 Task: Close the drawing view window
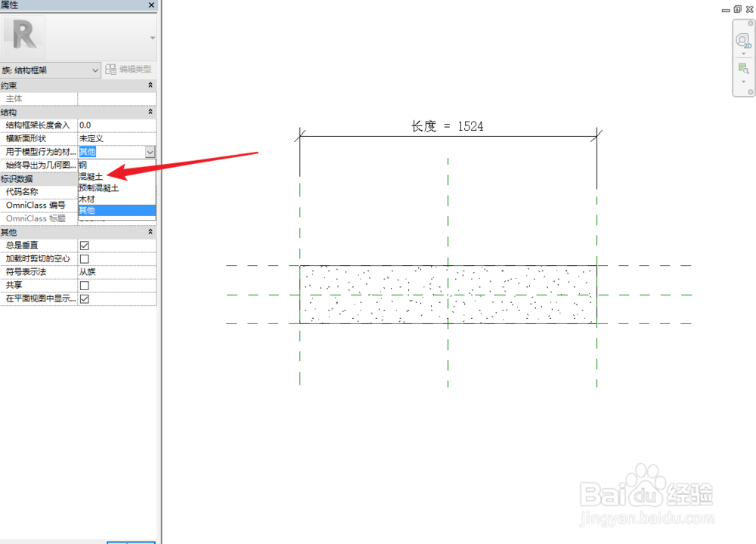750,9
